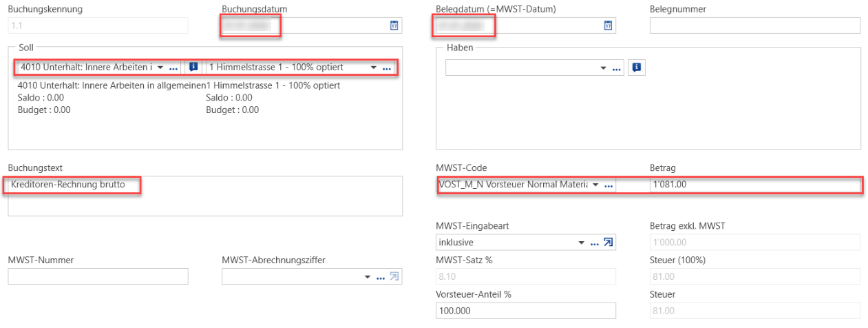Click the Buchungskennung field showing 1.1
868x328 pixels.
98,25
